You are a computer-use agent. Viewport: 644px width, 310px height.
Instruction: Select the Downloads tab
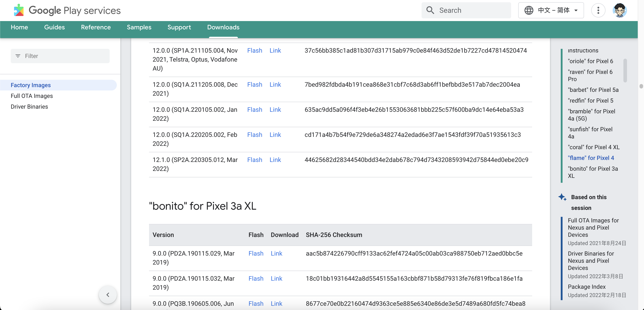tap(223, 28)
